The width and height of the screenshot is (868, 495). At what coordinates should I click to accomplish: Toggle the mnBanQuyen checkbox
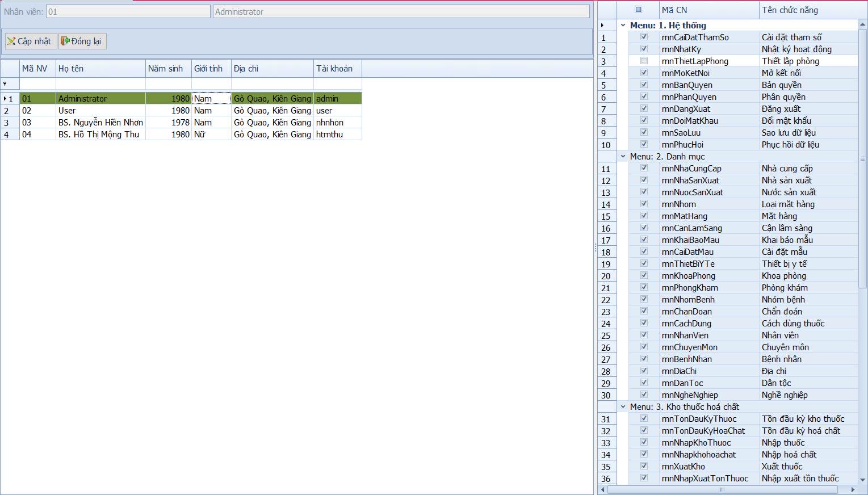[644, 85]
